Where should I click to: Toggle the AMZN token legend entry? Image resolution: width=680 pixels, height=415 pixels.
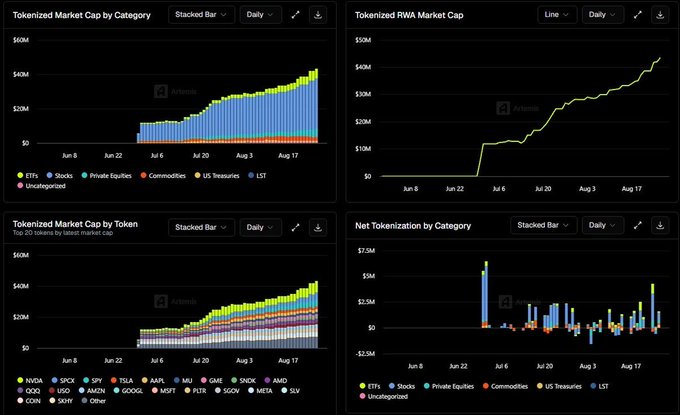click(92, 391)
